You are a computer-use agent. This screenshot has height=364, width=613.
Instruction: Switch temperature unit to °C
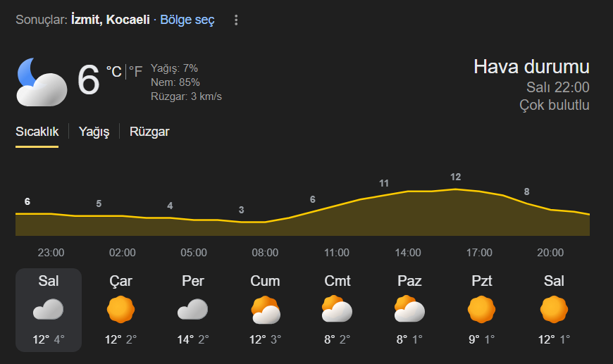click(113, 71)
